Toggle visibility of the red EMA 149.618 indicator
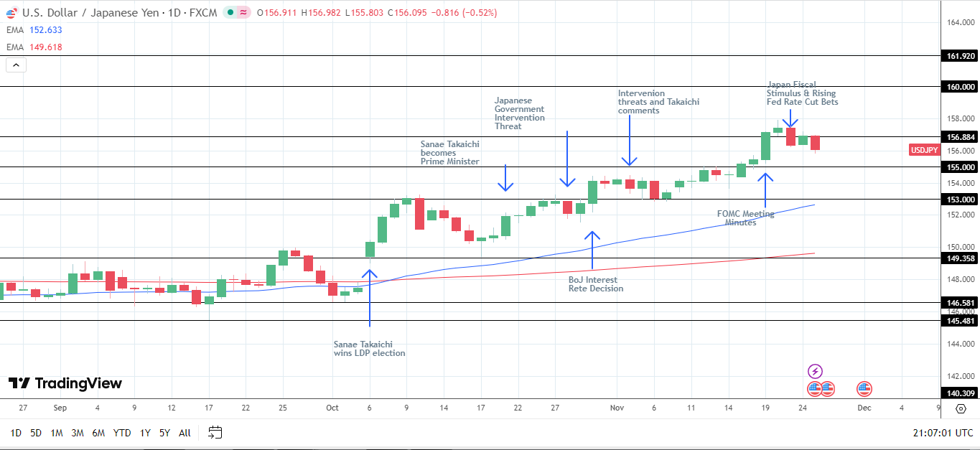This screenshot has height=450, width=980. coord(43,47)
